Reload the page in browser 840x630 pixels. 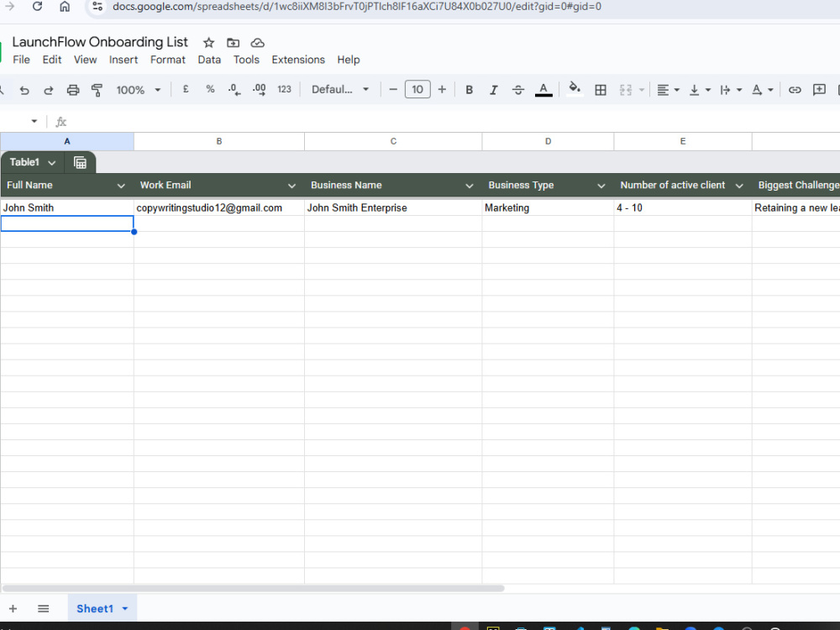[x=37, y=7]
